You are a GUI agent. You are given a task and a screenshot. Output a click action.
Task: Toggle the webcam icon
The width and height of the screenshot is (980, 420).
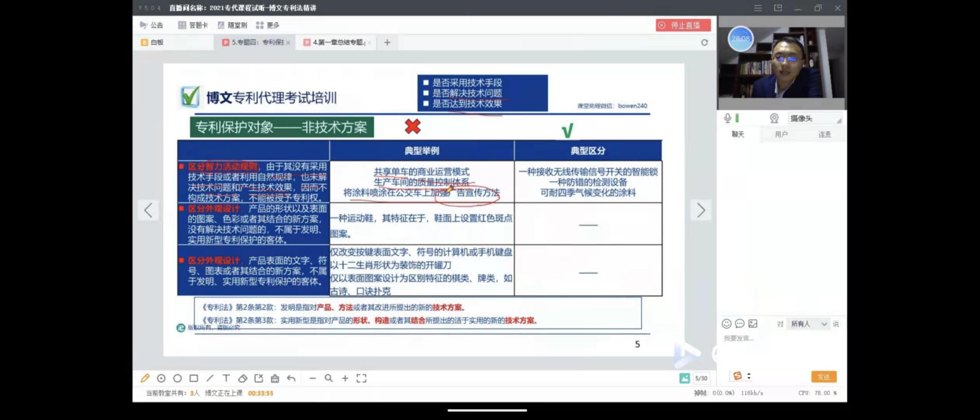[774, 118]
